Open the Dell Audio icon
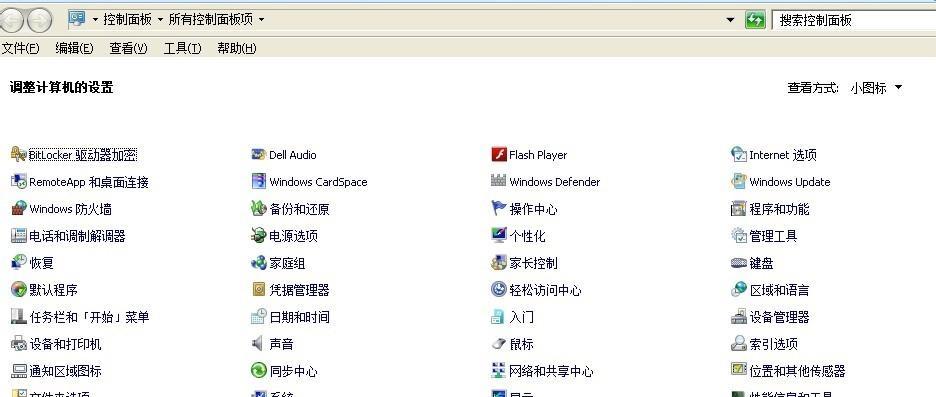Viewport: 936px width, 397px height. click(x=258, y=155)
